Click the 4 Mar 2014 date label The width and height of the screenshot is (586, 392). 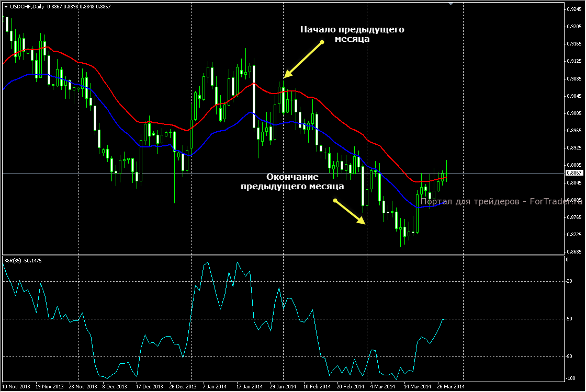[382, 386]
